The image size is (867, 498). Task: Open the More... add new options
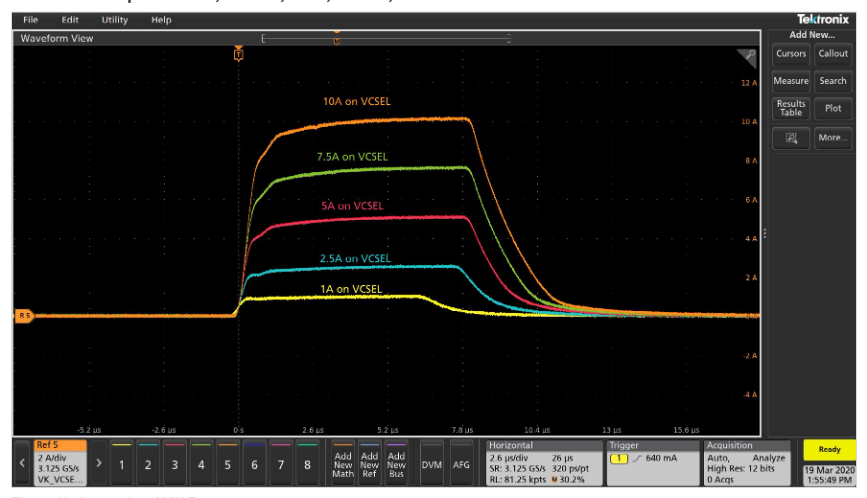click(x=832, y=139)
